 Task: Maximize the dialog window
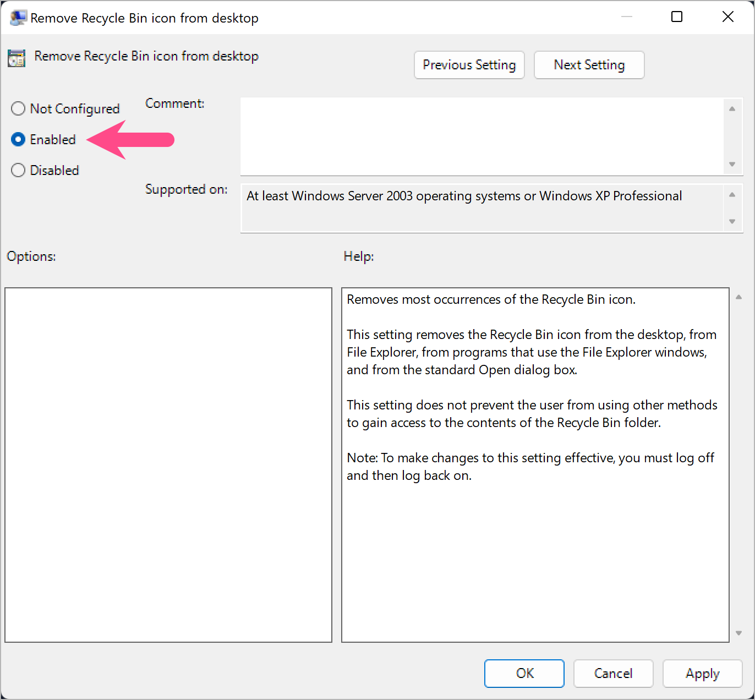677,17
